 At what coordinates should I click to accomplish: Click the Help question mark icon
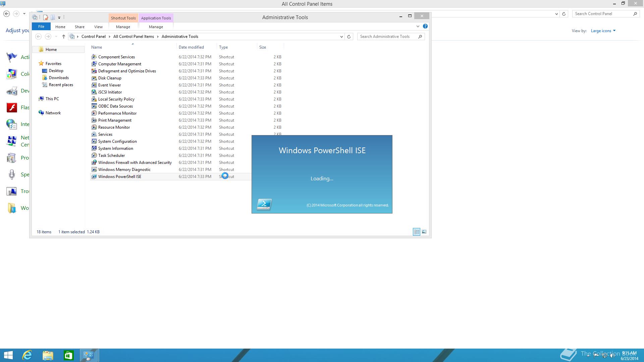click(425, 26)
